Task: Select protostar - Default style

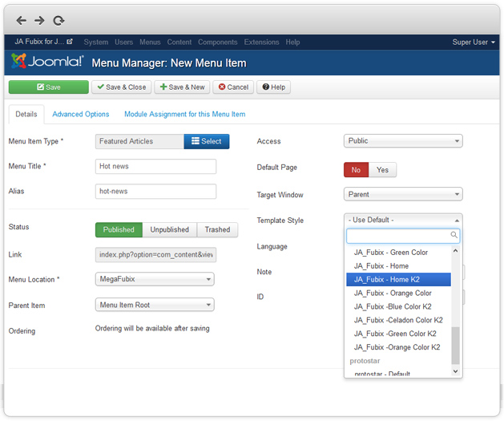Action: click(398, 374)
